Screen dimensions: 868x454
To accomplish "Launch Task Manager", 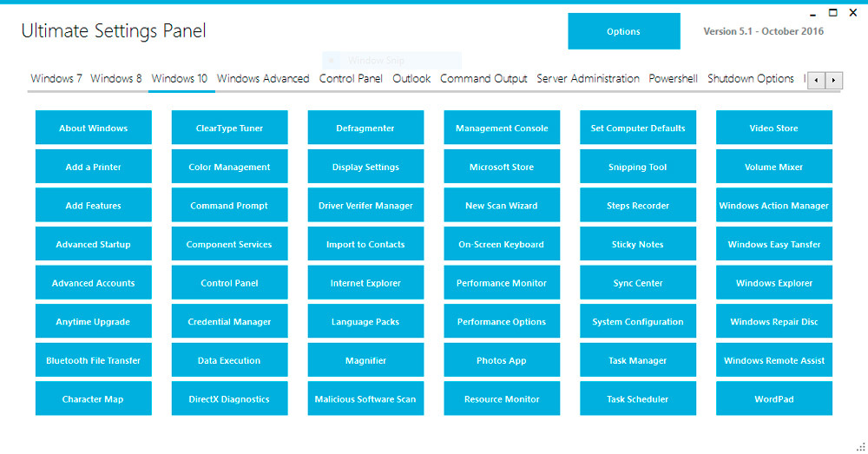I will click(637, 360).
